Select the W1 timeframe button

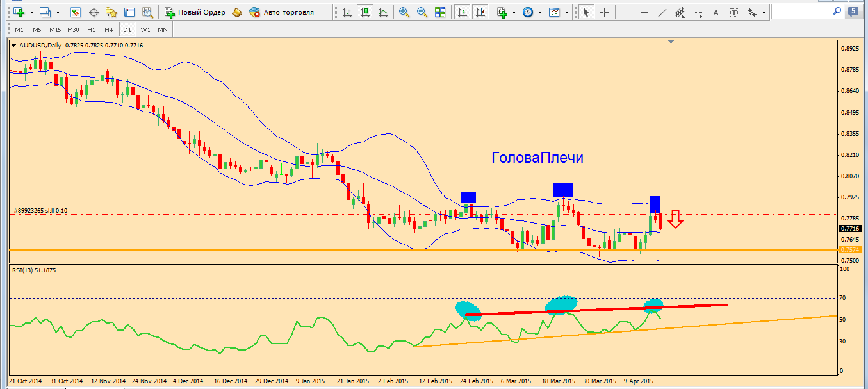coord(145,29)
